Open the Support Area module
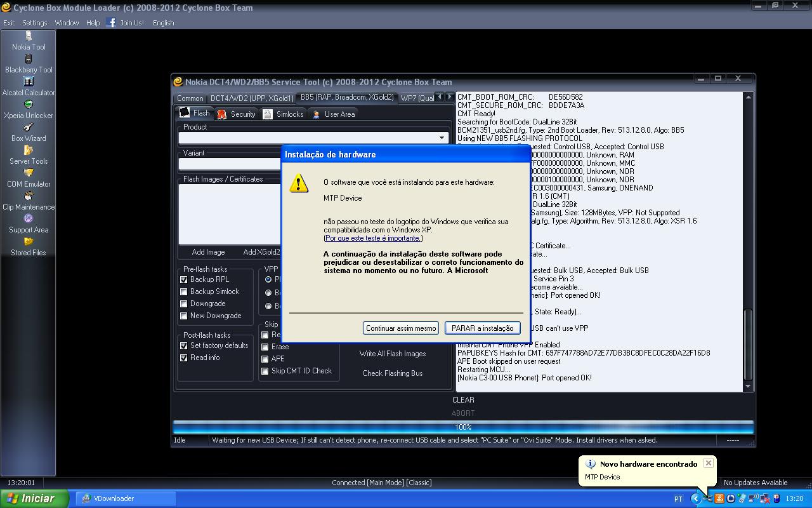Viewport: 812px width, 508px height. (29, 224)
